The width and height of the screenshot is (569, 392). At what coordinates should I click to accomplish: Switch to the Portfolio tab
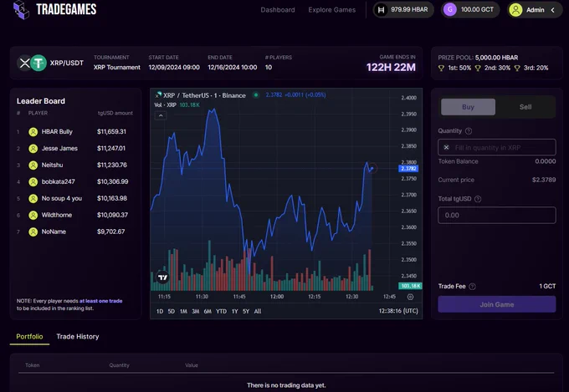tap(29, 337)
